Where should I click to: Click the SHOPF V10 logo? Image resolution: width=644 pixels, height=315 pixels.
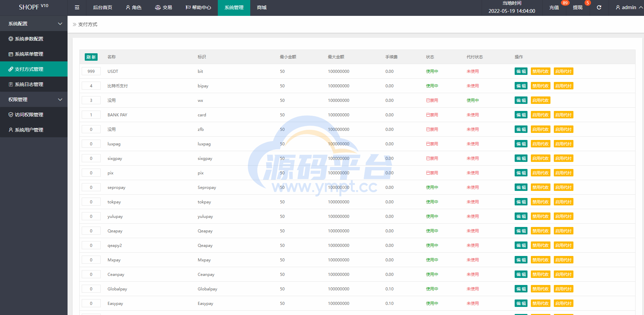click(34, 7)
